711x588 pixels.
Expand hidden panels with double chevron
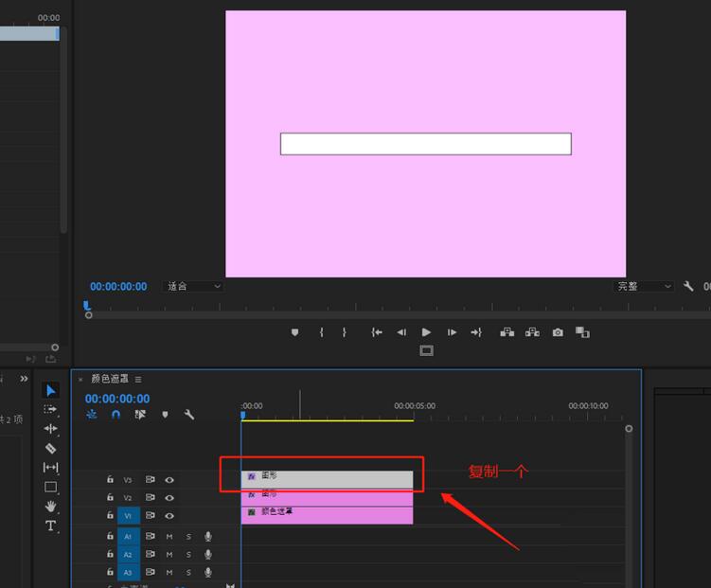[24, 378]
